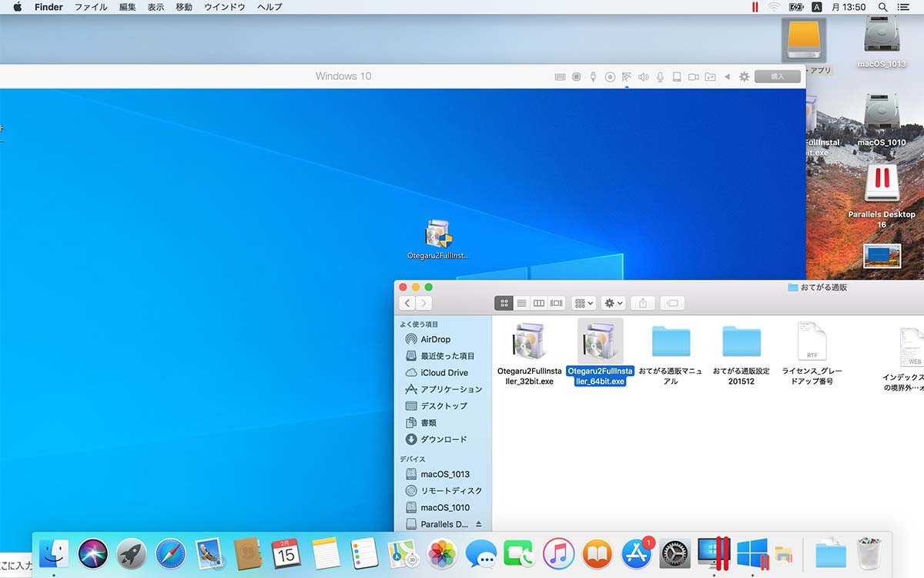Screen dimensions: 924x578
Task: Select リモートディスク in the Finder sidebar
Action: (444, 491)
